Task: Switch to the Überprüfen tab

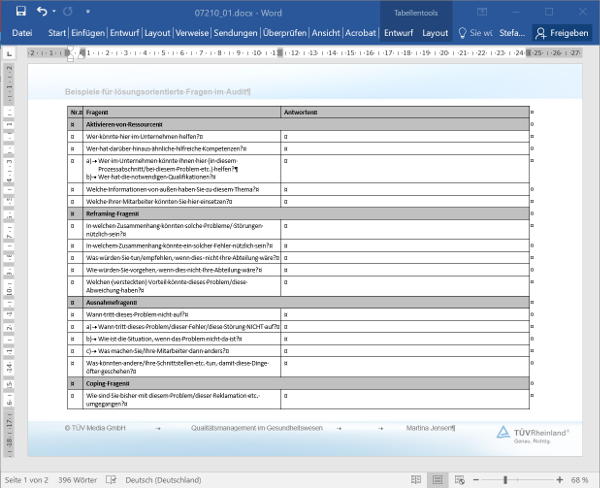Action: (x=285, y=32)
